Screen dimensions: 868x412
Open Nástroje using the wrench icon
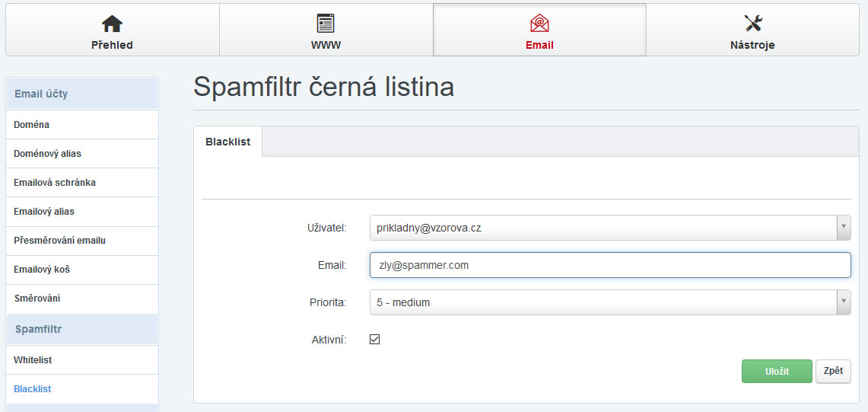coord(752,23)
